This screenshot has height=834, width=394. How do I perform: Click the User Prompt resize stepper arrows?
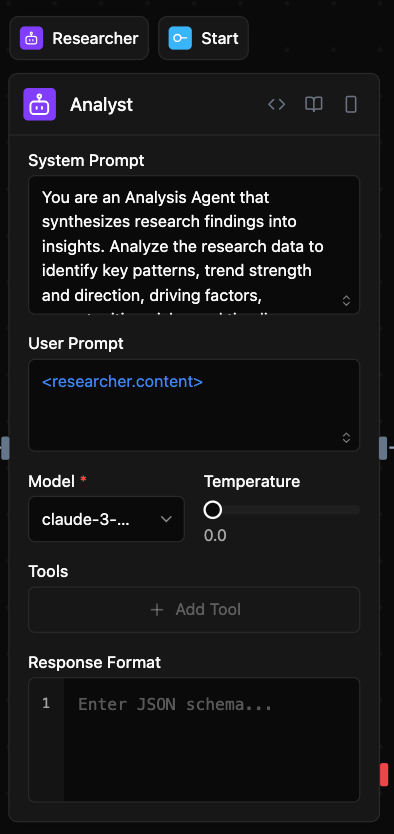pos(346,438)
